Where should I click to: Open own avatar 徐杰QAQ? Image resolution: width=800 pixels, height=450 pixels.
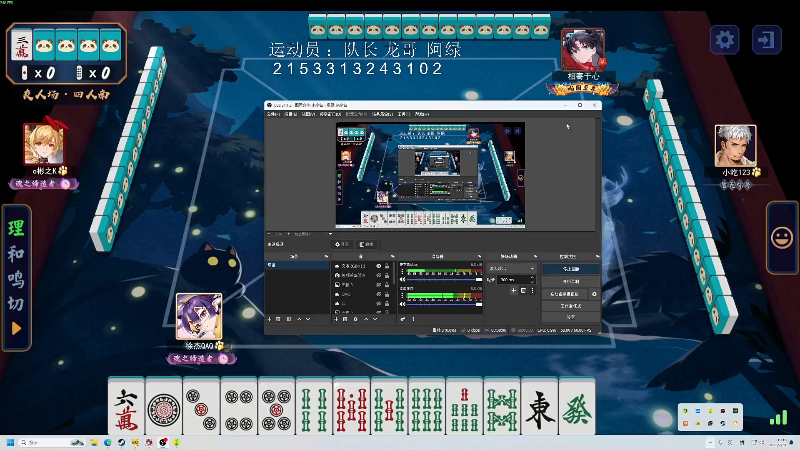[x=199, y=316]
